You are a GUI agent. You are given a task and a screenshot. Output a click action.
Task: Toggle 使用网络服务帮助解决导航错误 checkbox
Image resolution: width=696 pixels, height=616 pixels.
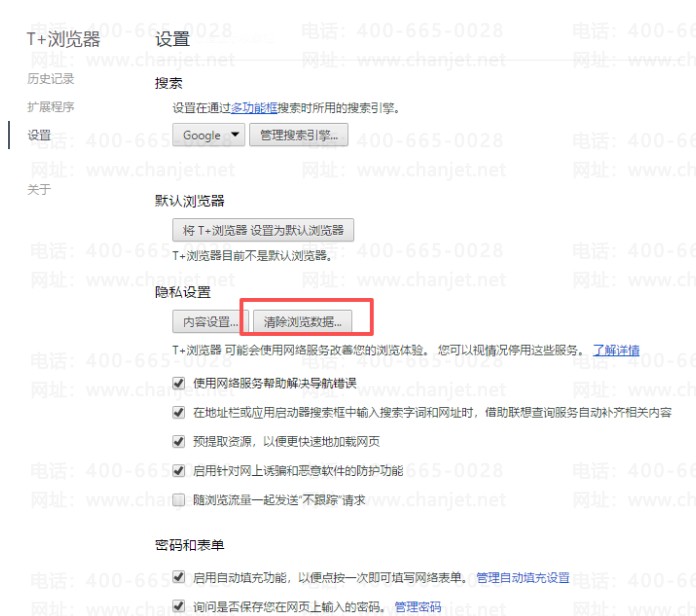point(178,383)
